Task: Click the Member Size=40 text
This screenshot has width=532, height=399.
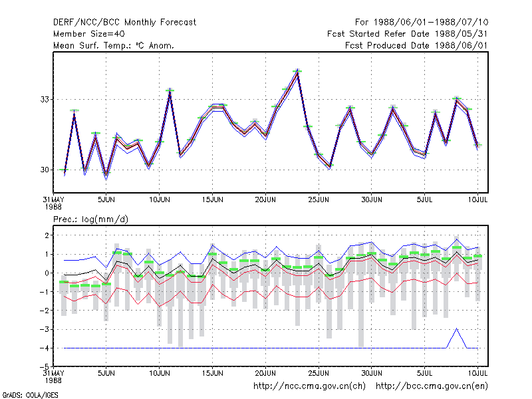Action: [89, 34]
